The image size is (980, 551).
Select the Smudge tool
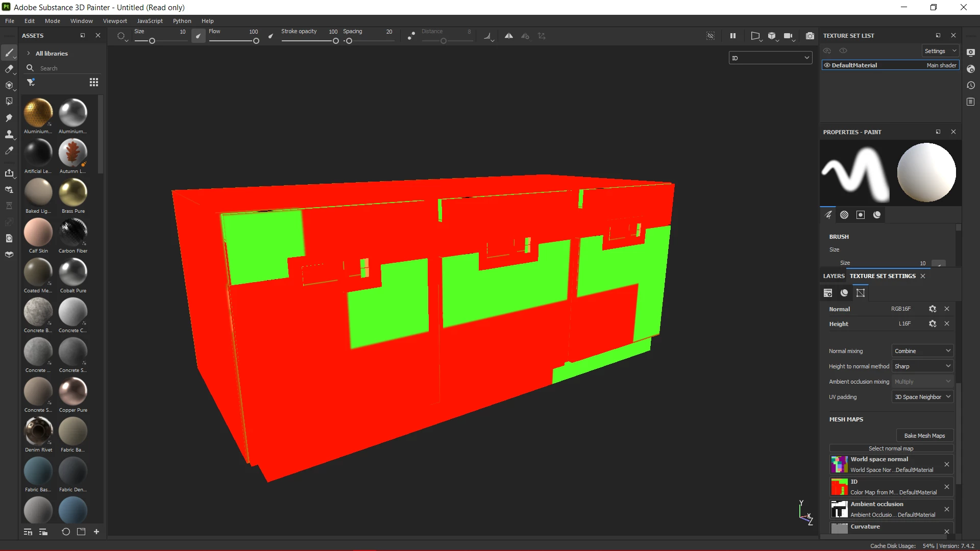(9, 118)
